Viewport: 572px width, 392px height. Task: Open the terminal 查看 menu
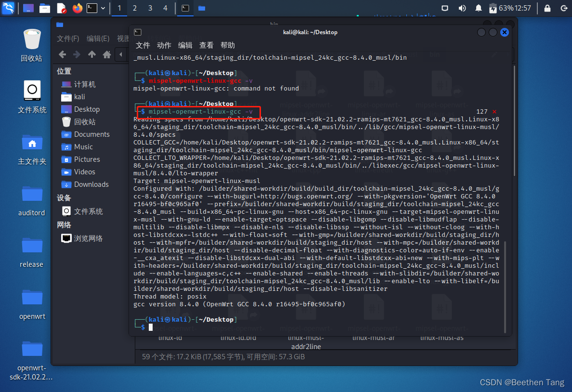pos(206,45)
